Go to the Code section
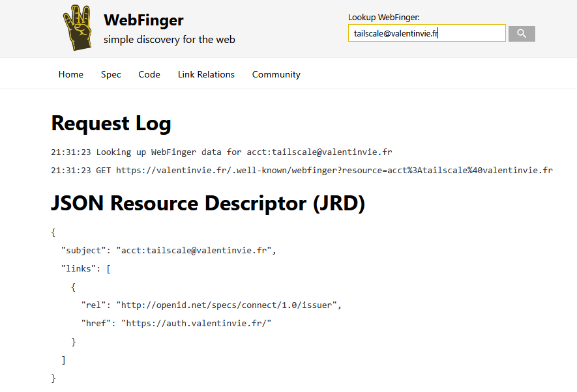This screenshot has height=392, width=577. click(149, 74)
